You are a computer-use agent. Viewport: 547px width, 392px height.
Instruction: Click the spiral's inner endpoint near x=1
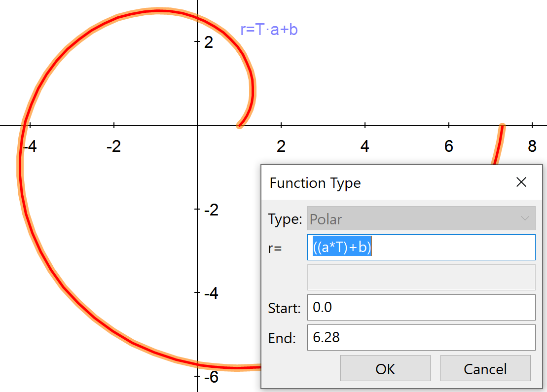239,125
